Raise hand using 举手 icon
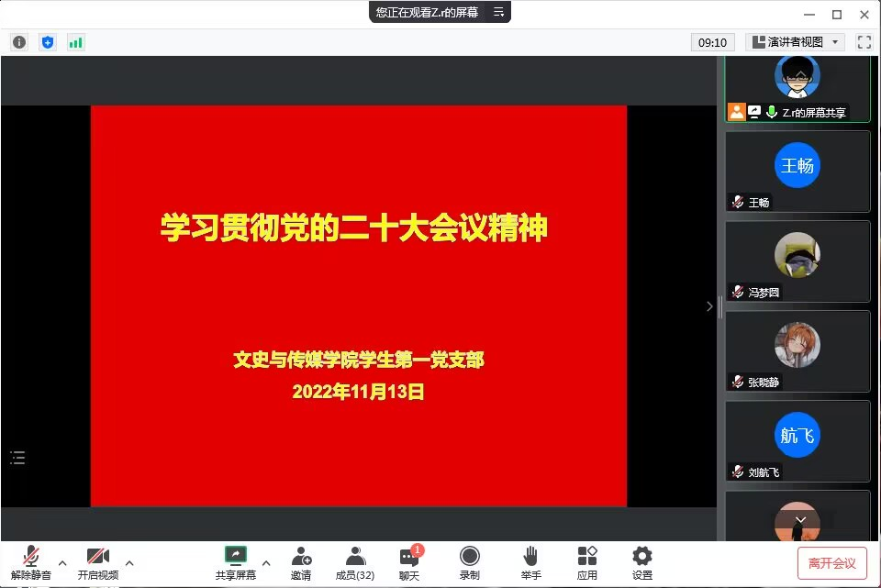This screenshot has width=881, height=588. click(530, 562)
